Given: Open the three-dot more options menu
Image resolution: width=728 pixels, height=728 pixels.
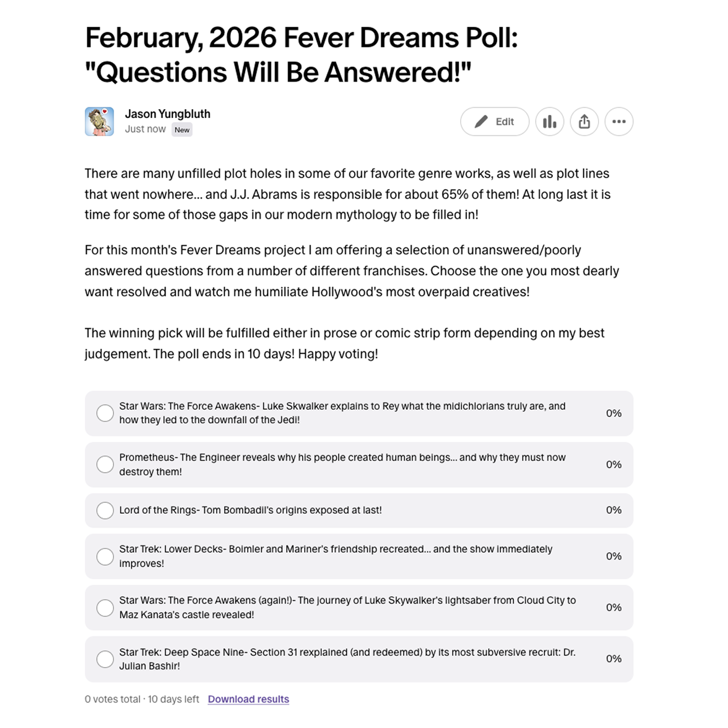Looking at the screenshot, I should [x=619, y=122].
